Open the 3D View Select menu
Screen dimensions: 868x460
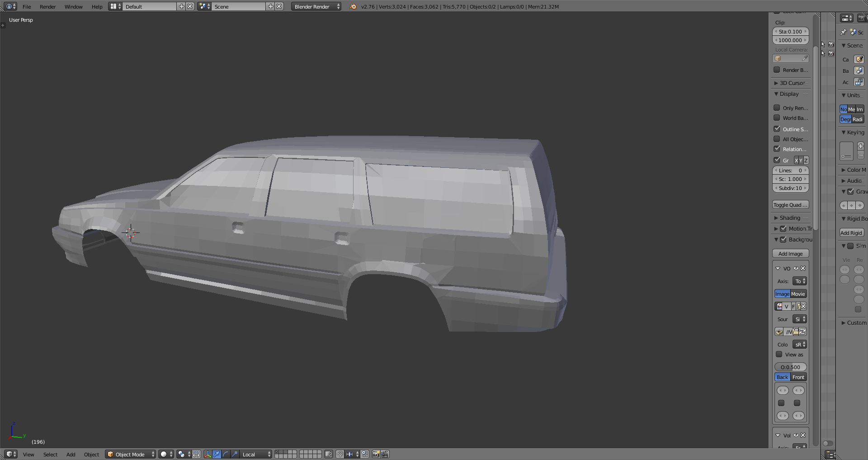[x=50, y=455]
